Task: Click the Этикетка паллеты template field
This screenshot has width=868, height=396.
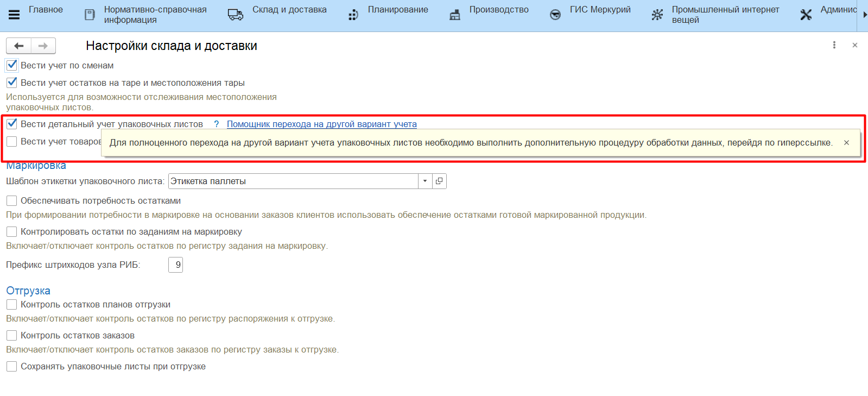Action: [x=293, y=181]
